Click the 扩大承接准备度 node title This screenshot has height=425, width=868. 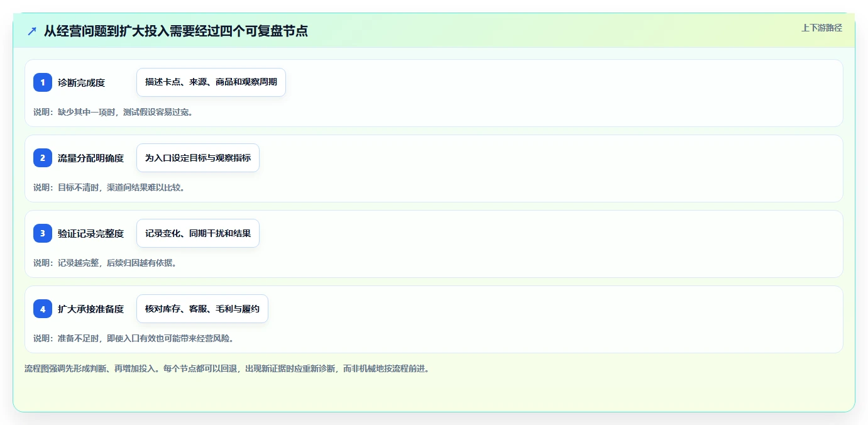click(91, 309)
